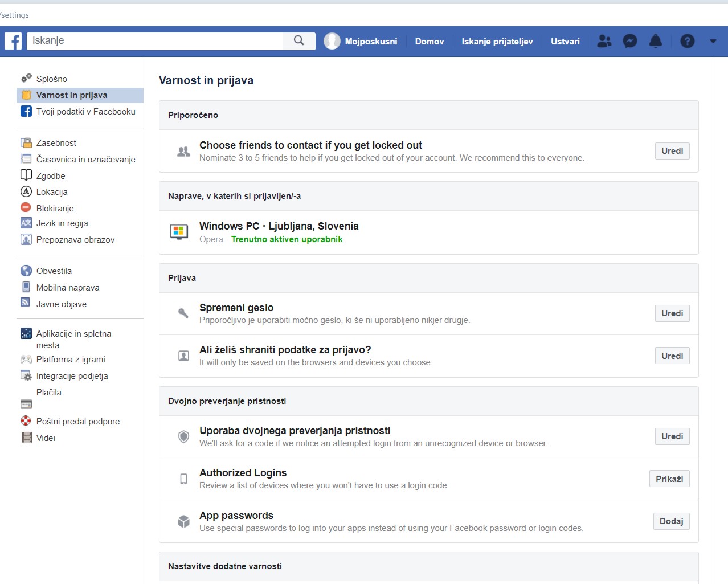Select Zasebnost in the sidebar
Image resolution: width=728 pixels, height=584 pixels.
coord(56,143)
